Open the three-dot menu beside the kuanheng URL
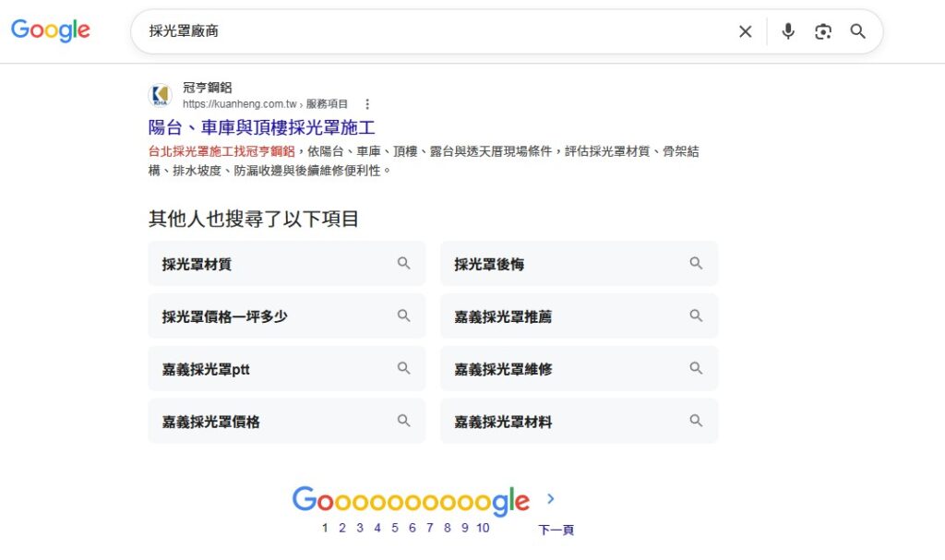This screenshot has height=560, width=945. pyautogui.click(x=367, y=104)
